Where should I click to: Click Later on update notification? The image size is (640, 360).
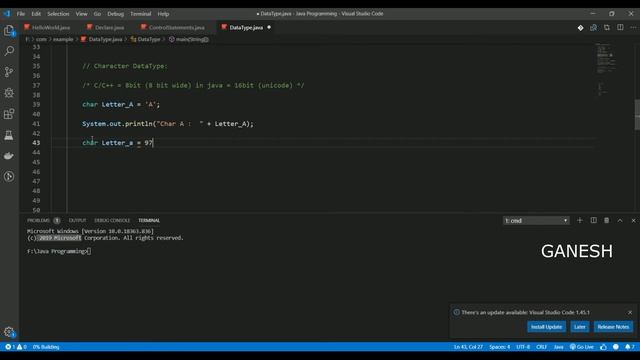pyautogui.click(x=580, y=327)
